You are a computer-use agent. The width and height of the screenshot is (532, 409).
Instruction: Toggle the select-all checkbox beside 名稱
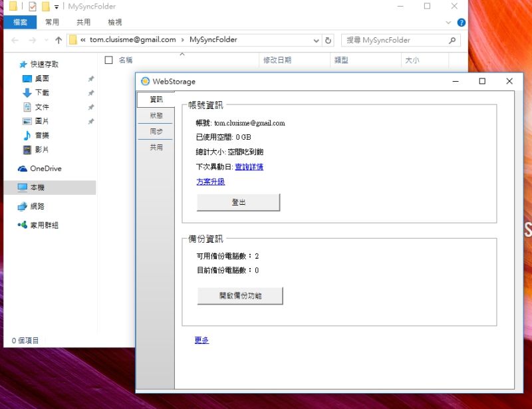[109, 61]
